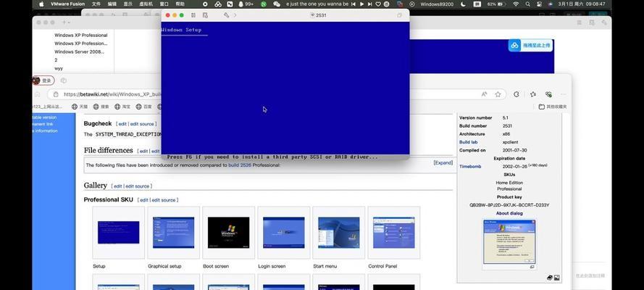Select the VM named wyy in library

59,69
